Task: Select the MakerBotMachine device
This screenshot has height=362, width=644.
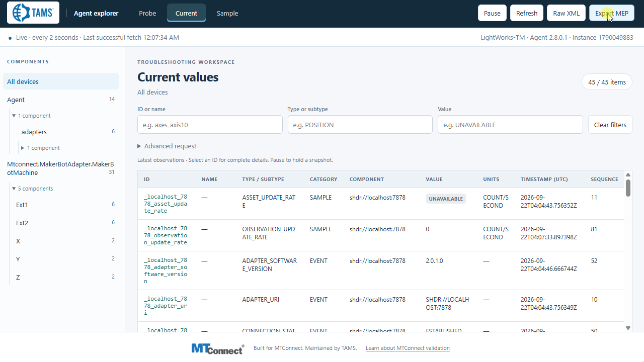Action: (x=61, y=168)
